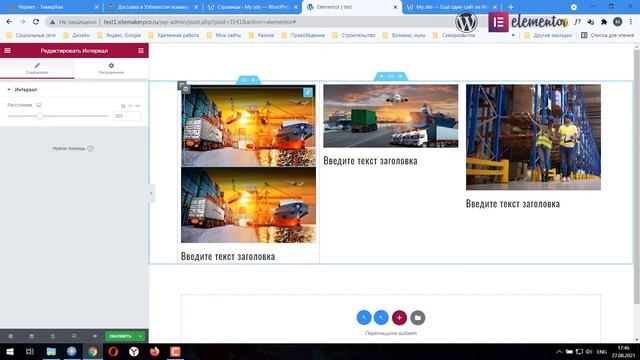Open the Нужна помощь help link
The width and height of the screenshot is (640, 360).
click(x=73, y=149)
